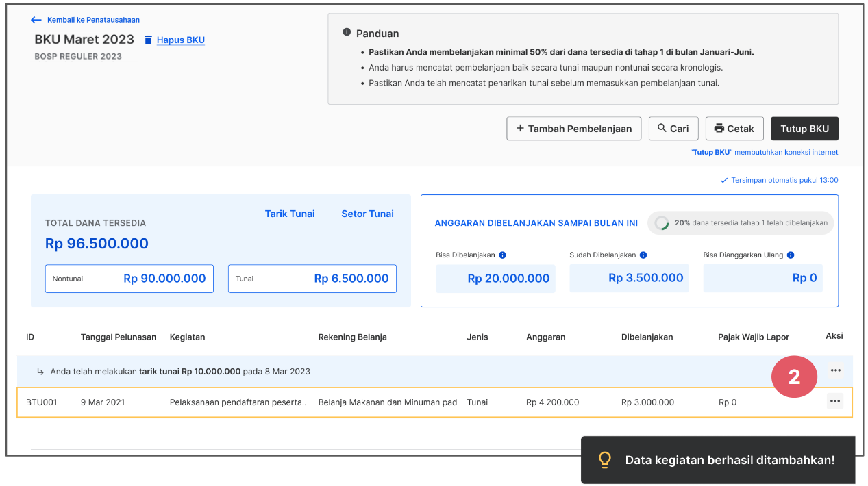The height and width of the screenshot is (486, 868).
Task: Click the BKU Maret 2023 page title
Action: 84,40
